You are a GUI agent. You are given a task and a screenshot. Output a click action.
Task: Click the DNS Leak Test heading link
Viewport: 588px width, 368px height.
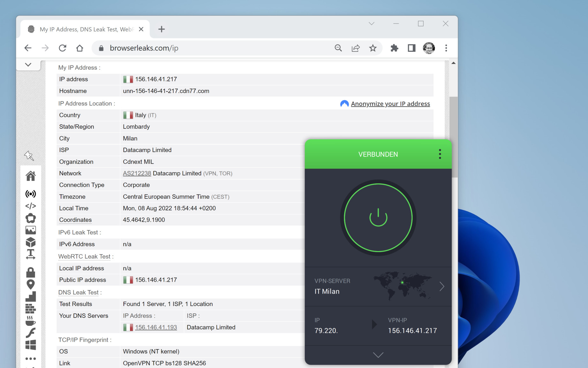pos(79,293)
